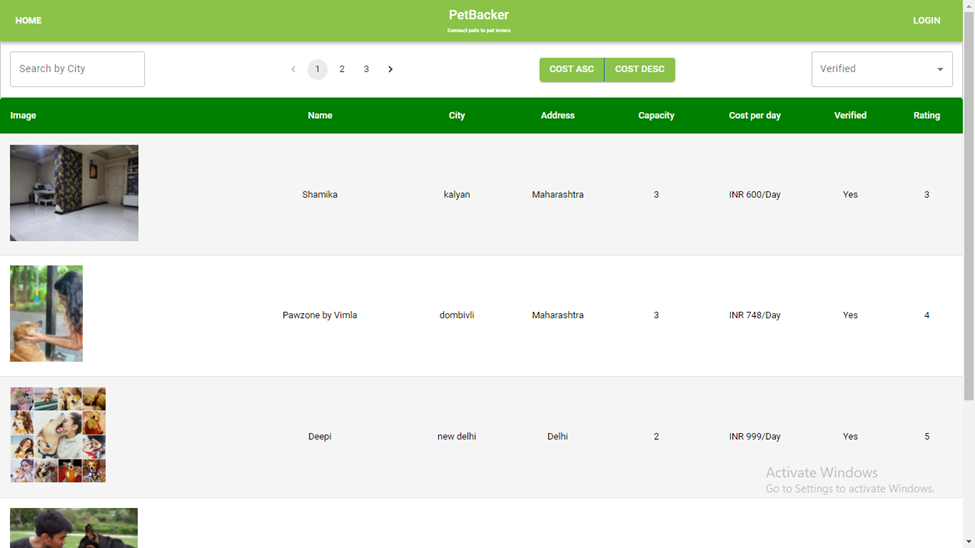Click the Rating column header

(x=926, y=116)
